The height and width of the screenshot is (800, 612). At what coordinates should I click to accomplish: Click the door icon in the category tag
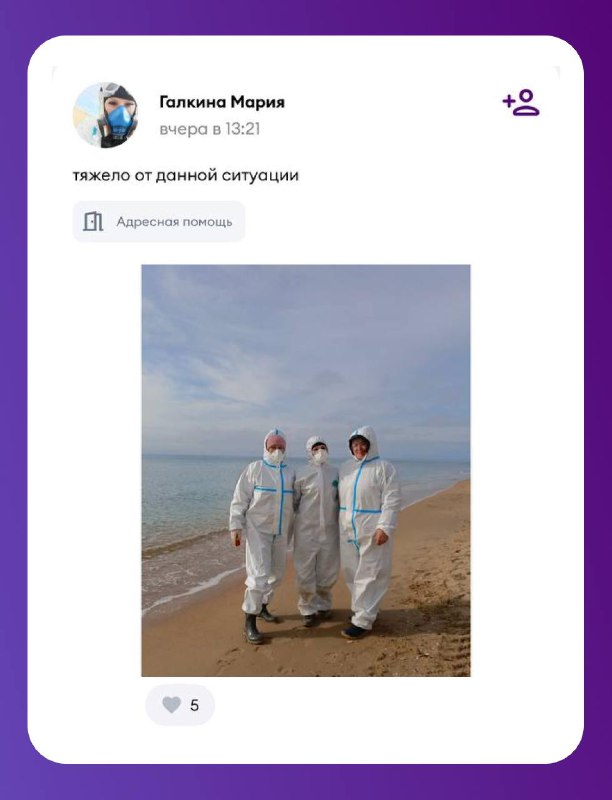pos(93,221)
